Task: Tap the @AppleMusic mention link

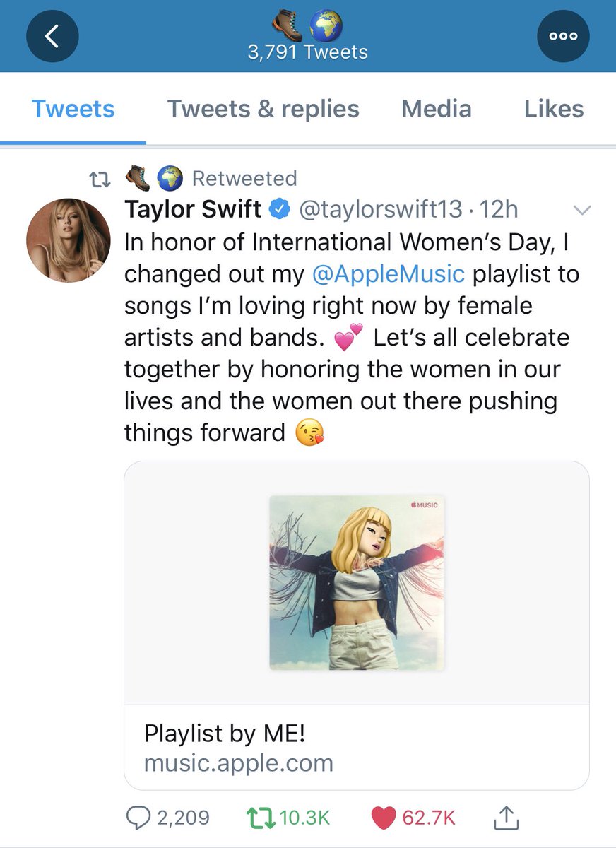Action: tap(389, 273)
